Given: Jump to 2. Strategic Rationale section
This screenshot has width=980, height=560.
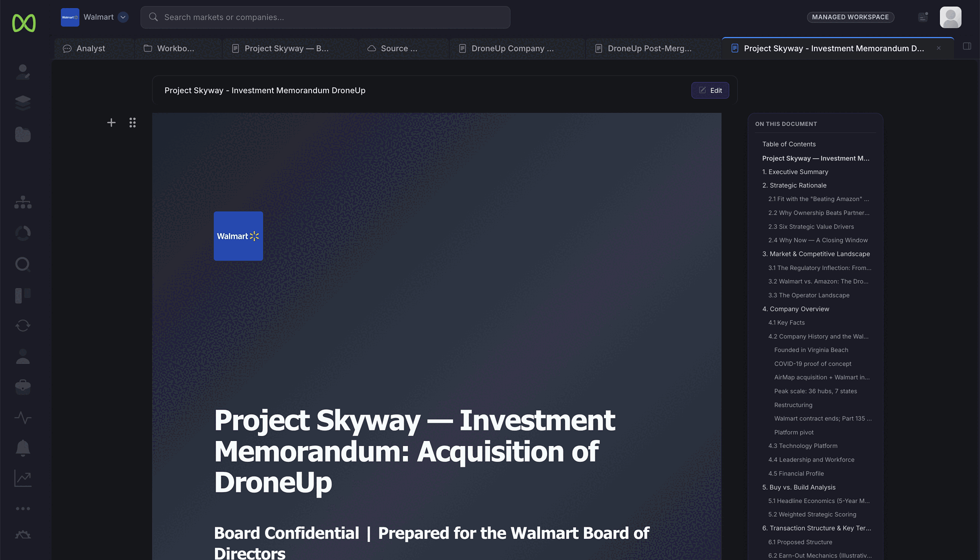Looking at the screenshot, I should 794,185.
